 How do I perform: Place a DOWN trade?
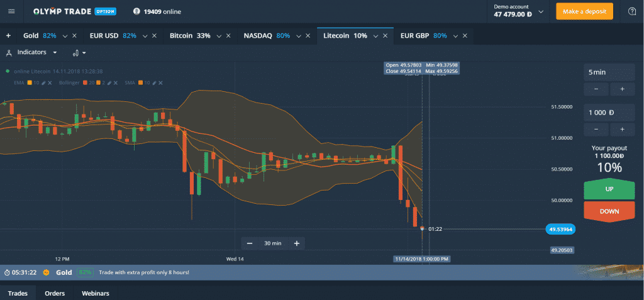(609, 212)
